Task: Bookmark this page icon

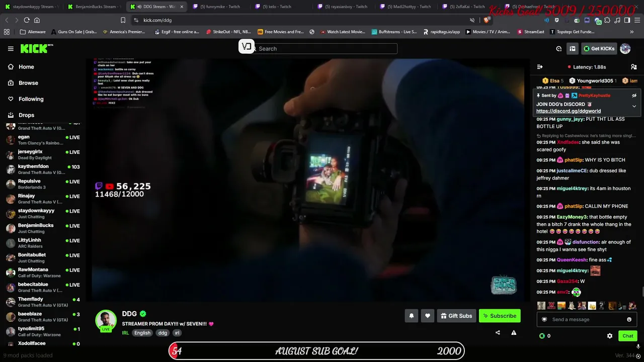Action: click(123, 20)
